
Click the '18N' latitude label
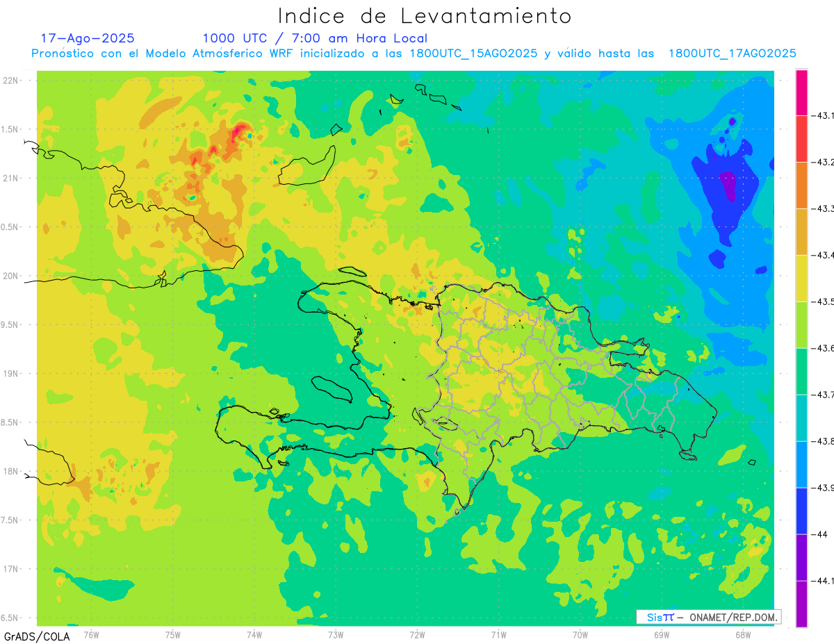(x=11, y=471)
